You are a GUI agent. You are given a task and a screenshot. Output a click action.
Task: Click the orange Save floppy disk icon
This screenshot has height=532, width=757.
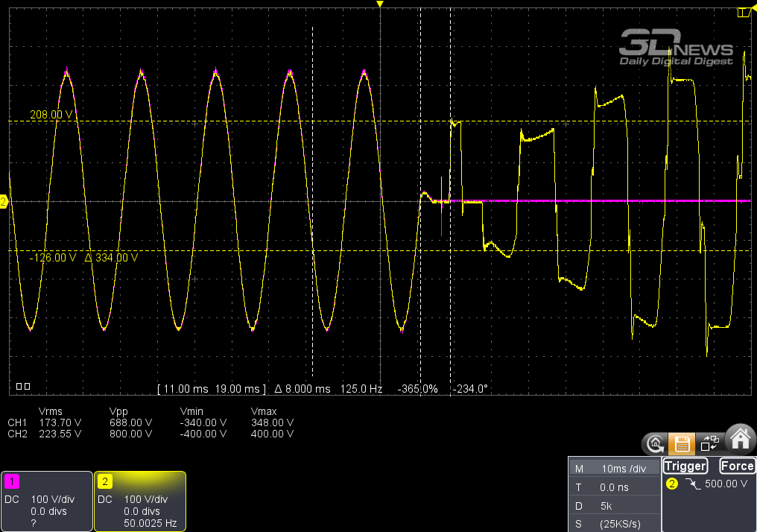coord(681,444)
